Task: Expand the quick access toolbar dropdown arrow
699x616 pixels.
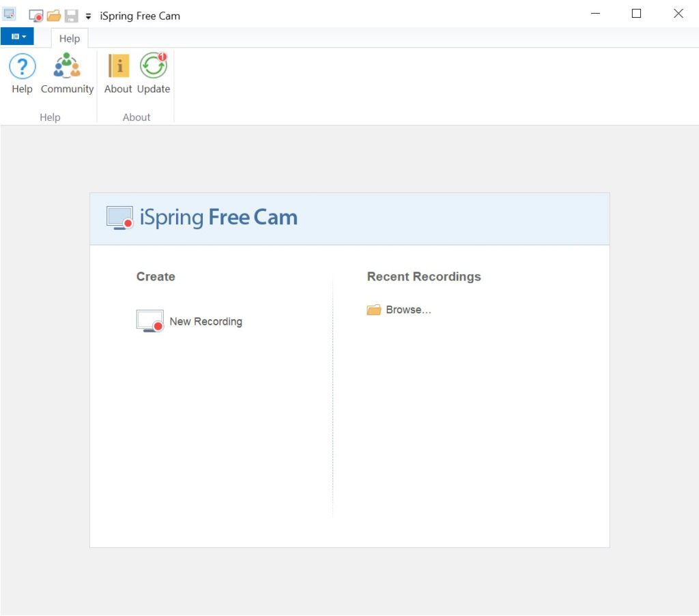Action: [88, 16]
